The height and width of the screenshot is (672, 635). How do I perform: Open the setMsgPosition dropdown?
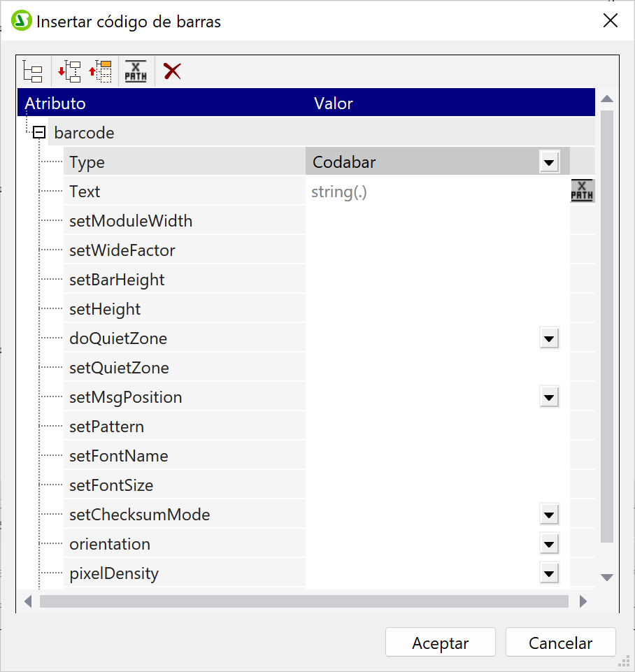[x=549, y=397]
